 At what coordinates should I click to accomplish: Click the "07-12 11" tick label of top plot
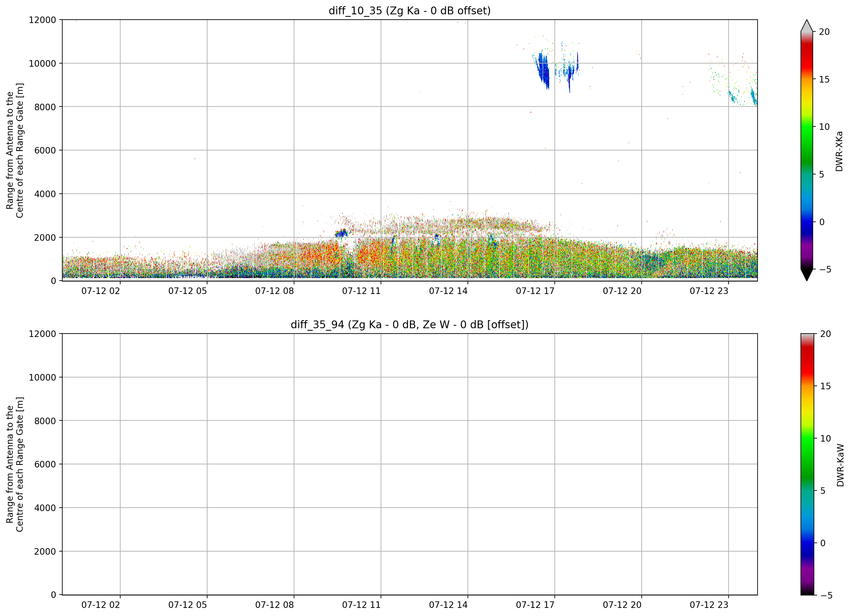pyautogui.click(x=361, y=291)
